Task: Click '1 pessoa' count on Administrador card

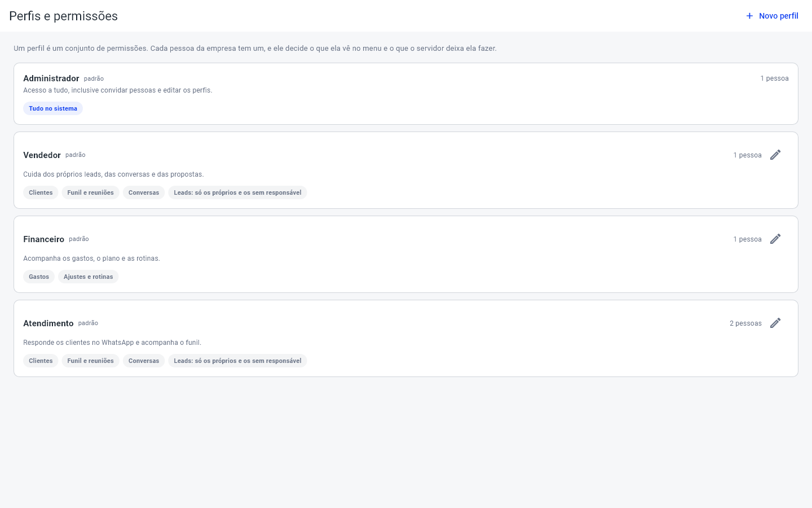Action: (774, 78)
